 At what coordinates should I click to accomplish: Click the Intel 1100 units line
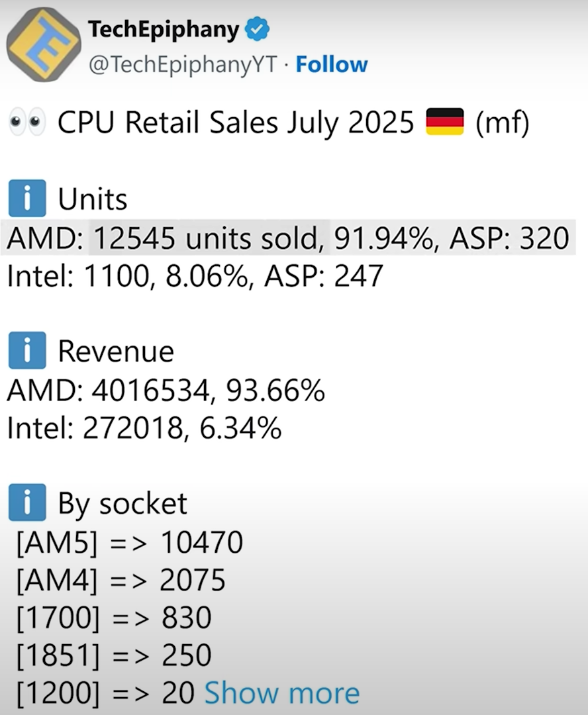[195, 275]
